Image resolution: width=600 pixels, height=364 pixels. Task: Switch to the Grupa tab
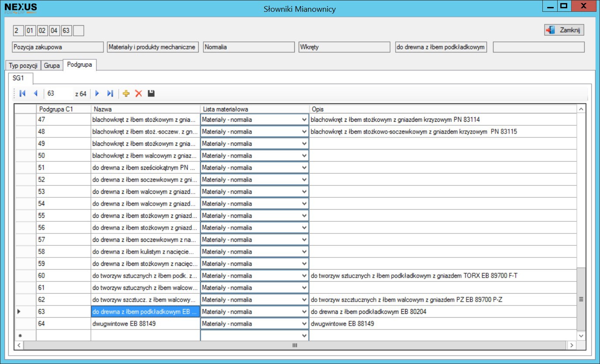(x=52, y=65)
